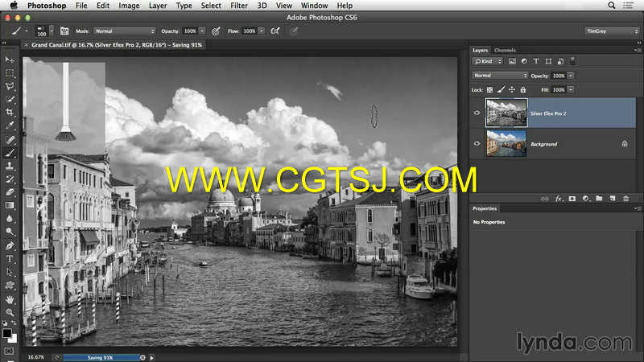This screenshot has width=644, height=362.
Task: Toggle Quick Mask mode
Action: [9, 352]
